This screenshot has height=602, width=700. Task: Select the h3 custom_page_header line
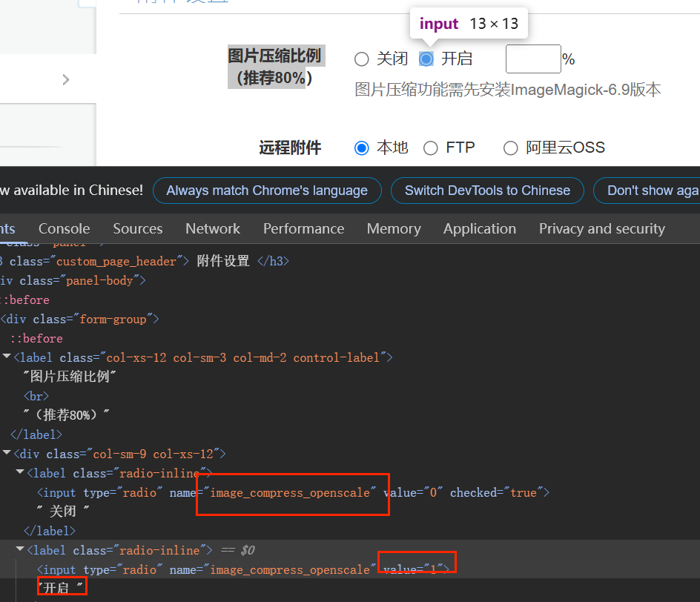(148, 261)
